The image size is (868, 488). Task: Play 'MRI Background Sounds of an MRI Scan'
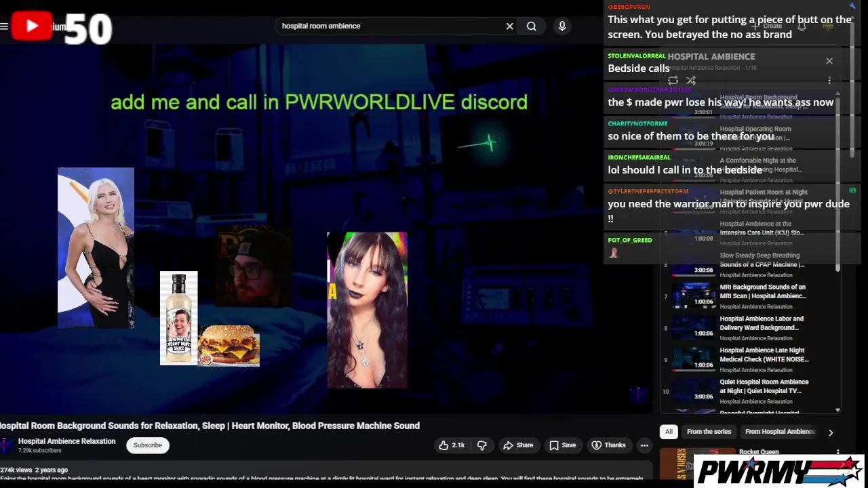tap(763, 291)
